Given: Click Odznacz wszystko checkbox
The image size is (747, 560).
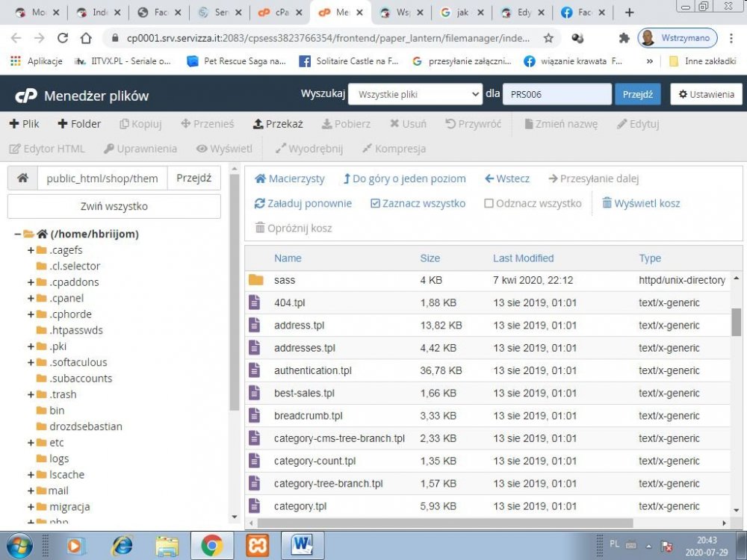Looking at the screenshot, I should 489,203.
